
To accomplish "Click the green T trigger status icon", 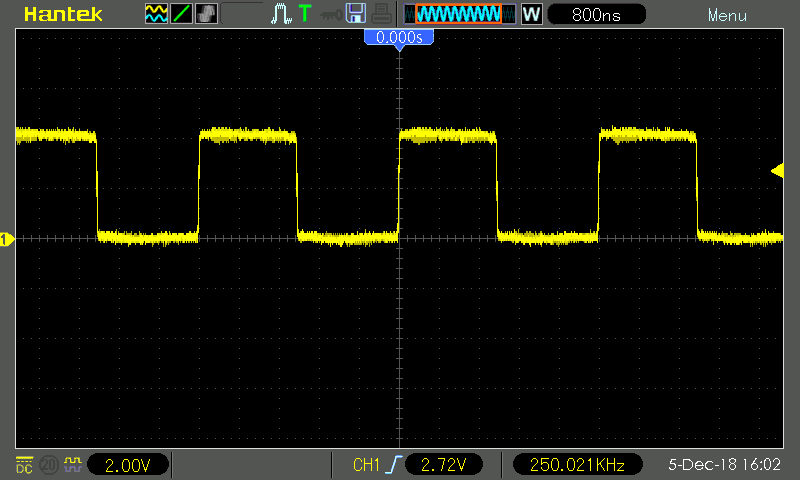I will [x=305, y=15].
